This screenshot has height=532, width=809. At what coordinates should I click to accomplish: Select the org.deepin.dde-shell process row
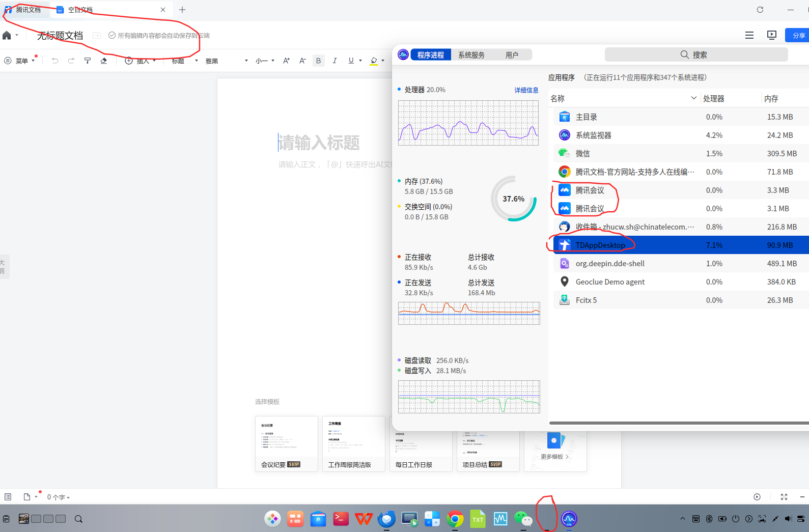click(681, 264)
